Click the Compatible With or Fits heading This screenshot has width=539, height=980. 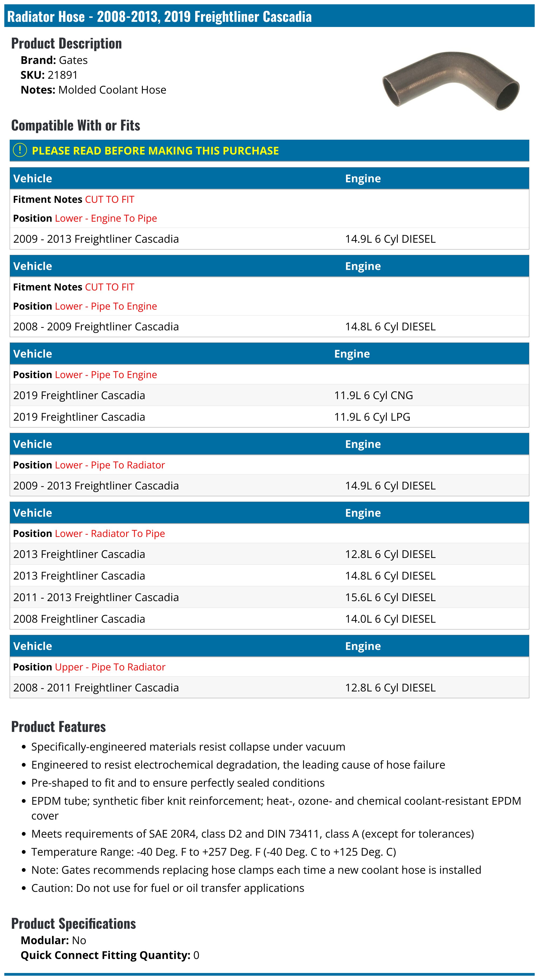click(76, 125)
